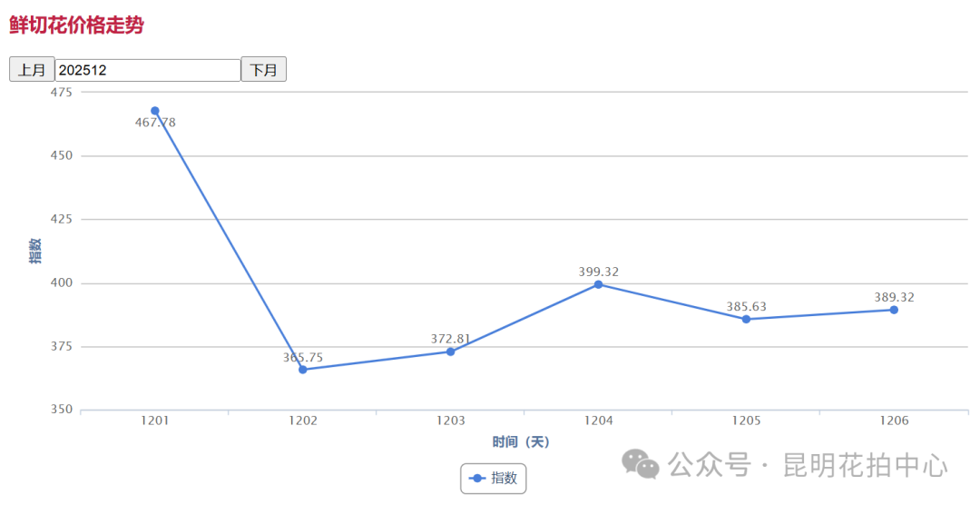Select the data point marker for 1201

pyautogui.click(x=155, y=111)
